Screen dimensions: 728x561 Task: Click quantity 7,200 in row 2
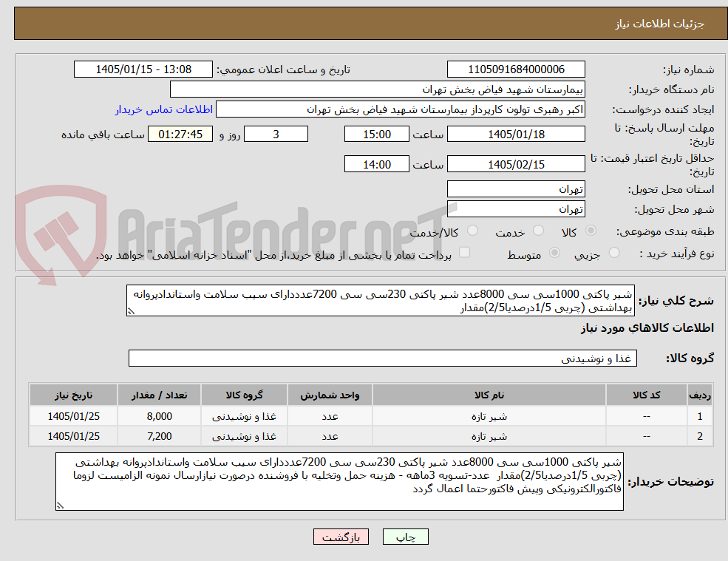tap(159, 436)
